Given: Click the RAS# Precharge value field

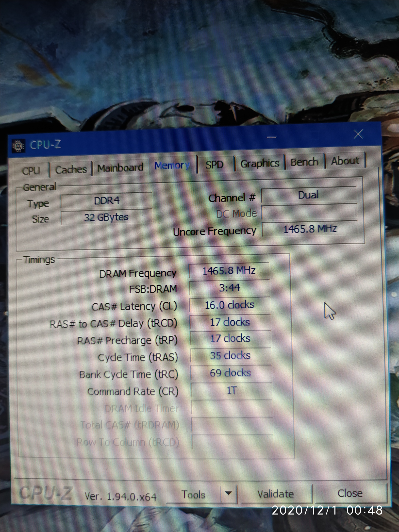Looking at the screenshot, I should [230, 339].
